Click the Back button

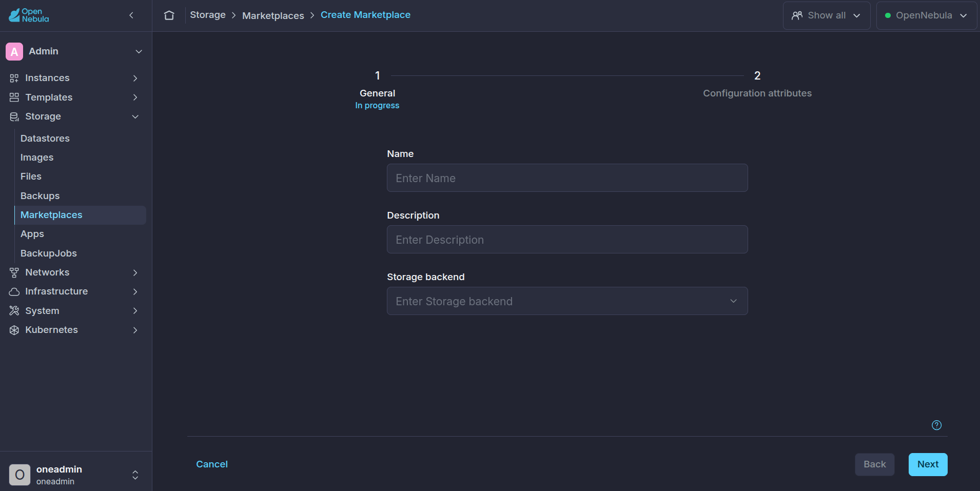(875, 464)
